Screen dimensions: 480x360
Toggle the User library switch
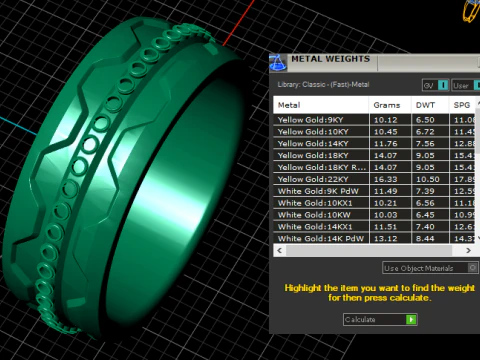pyautogui.click(x=466, y=85)
